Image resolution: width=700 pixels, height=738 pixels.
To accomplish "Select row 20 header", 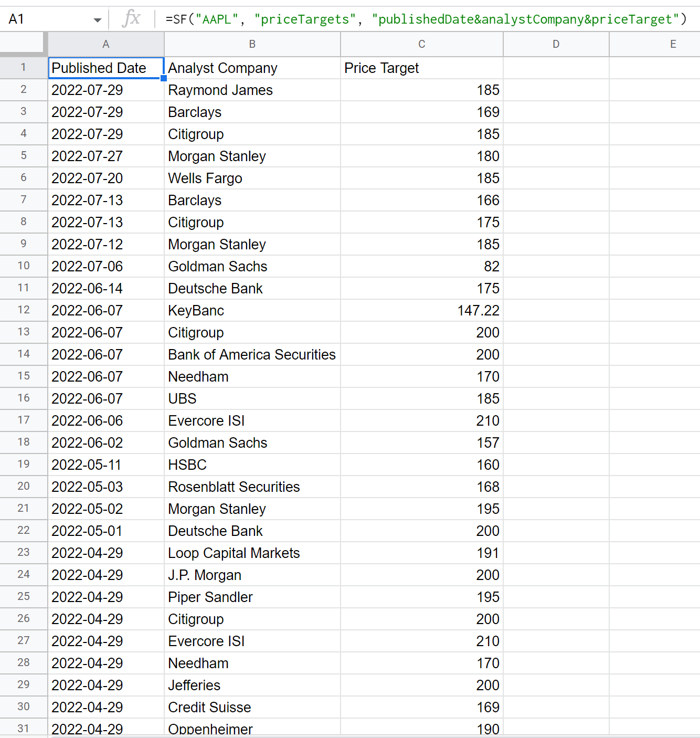I will pyautogui.click(x=24, y=487).
